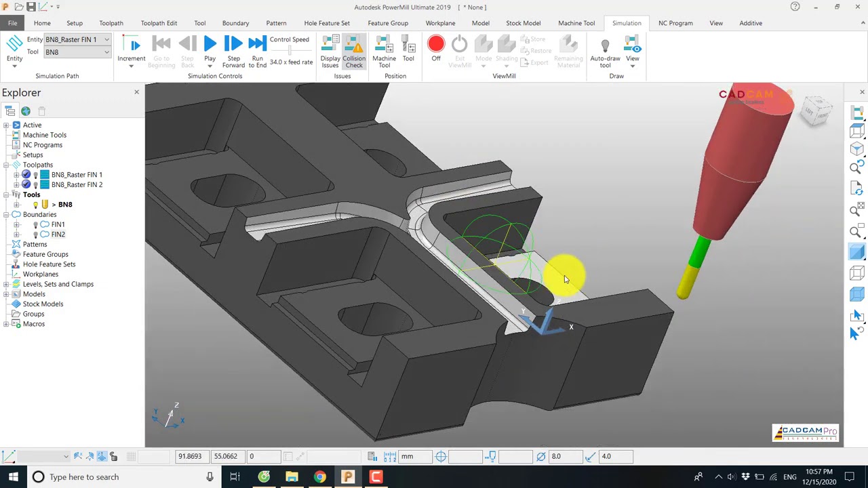Toggle lightbulb visibility of BN8 tool
The height and width of the screenshot is (488, 868).
[x=35, y=205]
